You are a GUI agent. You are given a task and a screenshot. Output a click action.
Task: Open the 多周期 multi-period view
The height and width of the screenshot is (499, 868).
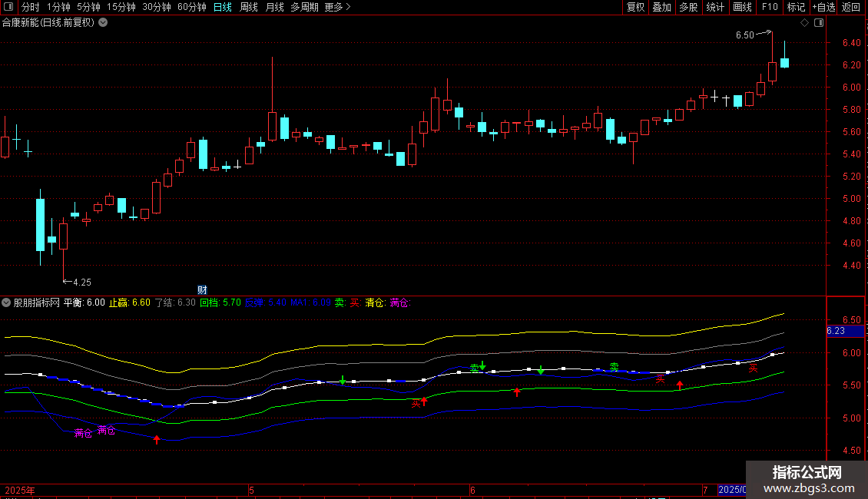(x=304, y=7)
